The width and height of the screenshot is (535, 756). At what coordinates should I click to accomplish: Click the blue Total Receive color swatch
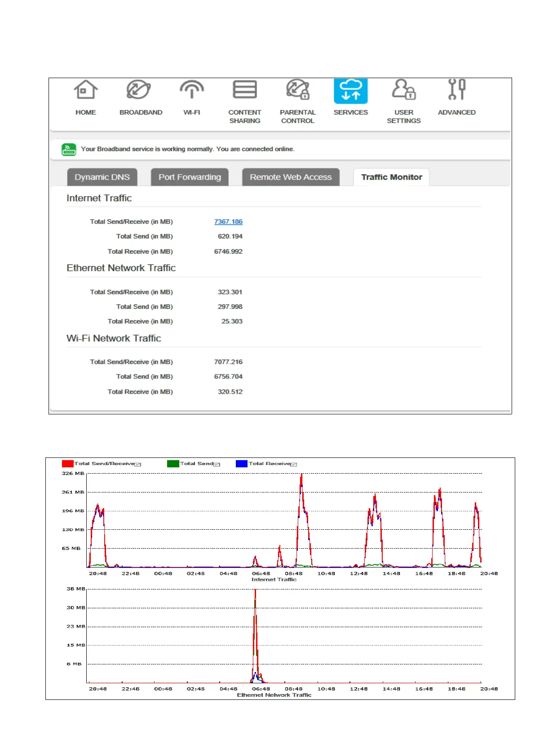242,464
